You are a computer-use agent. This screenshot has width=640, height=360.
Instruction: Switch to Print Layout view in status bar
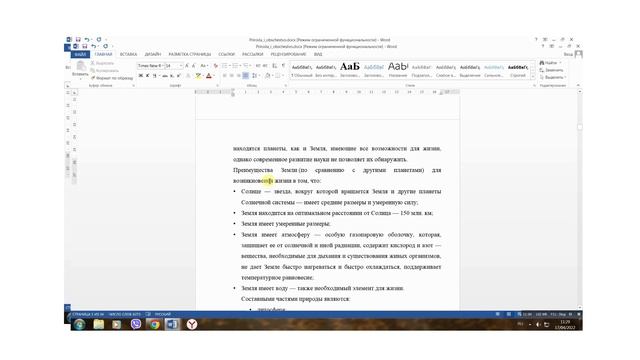point(509,314)
